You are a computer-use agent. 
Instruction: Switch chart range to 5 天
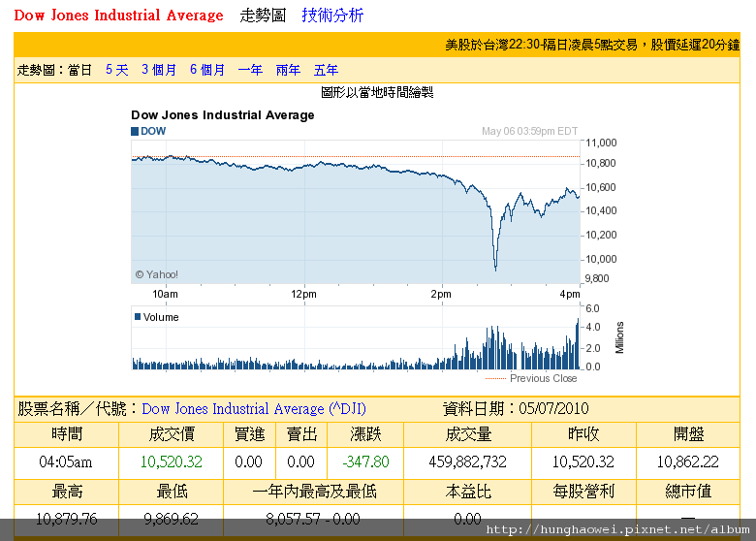(116, 70)
